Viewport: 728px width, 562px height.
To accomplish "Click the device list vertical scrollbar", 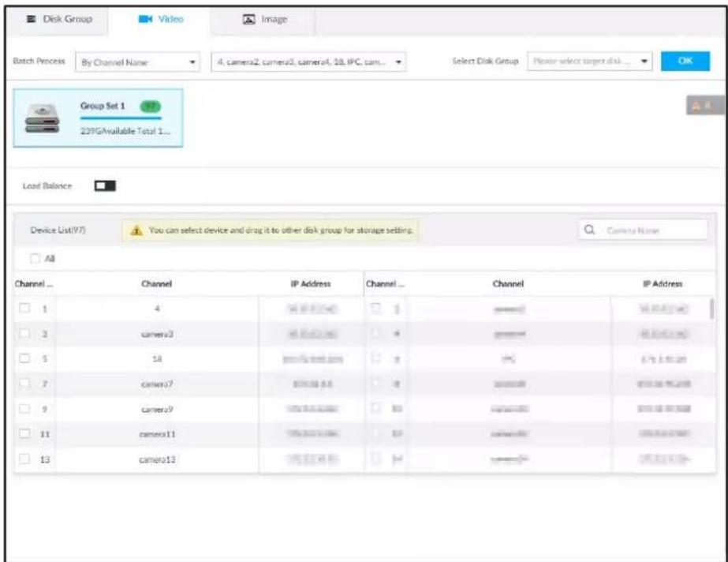I will pos(711,309).
